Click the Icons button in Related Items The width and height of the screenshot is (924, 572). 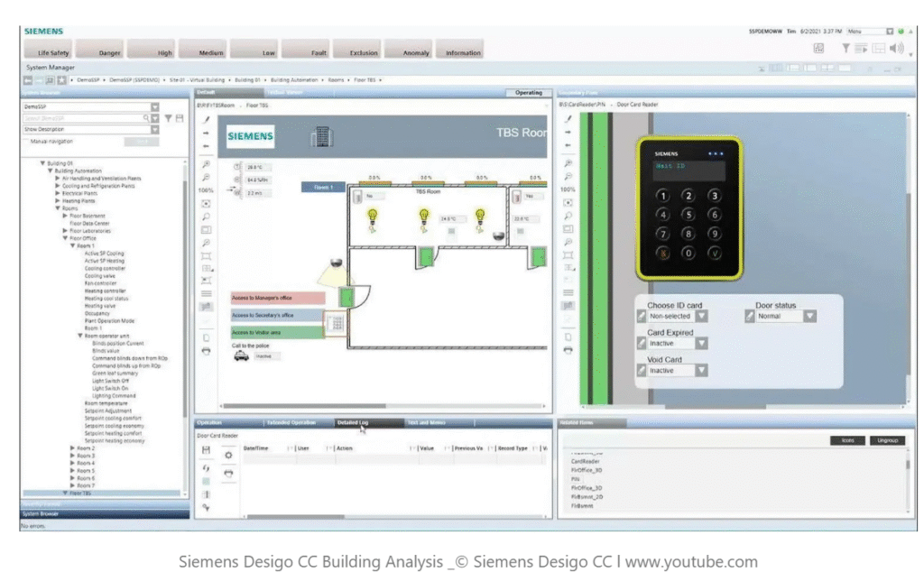(x=847, y=440)
